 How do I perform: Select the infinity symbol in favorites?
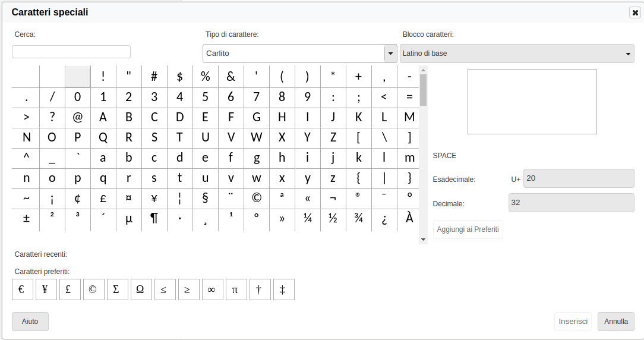[x=212, y=289]
